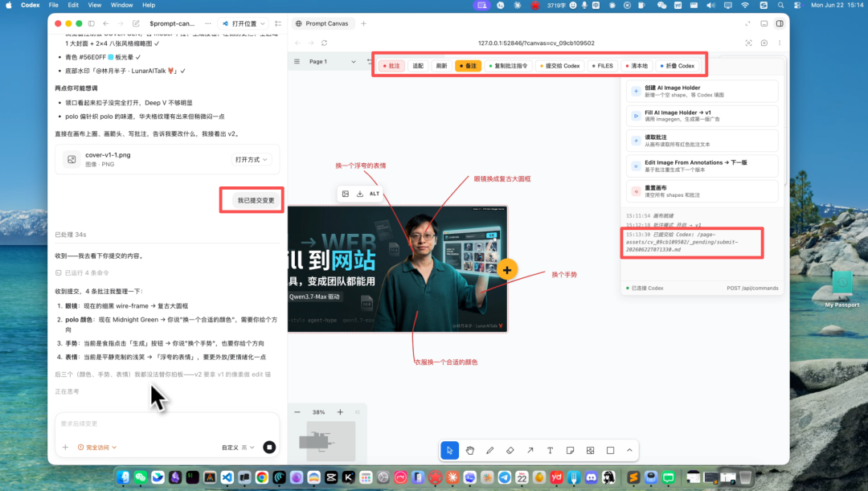Toggle the 批注 annotation mode
The height and width of the screenshot is (491, 868).
[391, 66]
